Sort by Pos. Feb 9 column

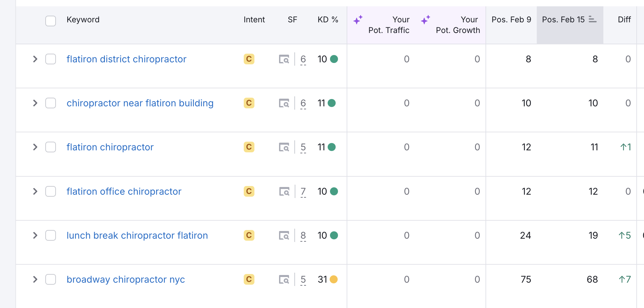[x=511, y=20]
